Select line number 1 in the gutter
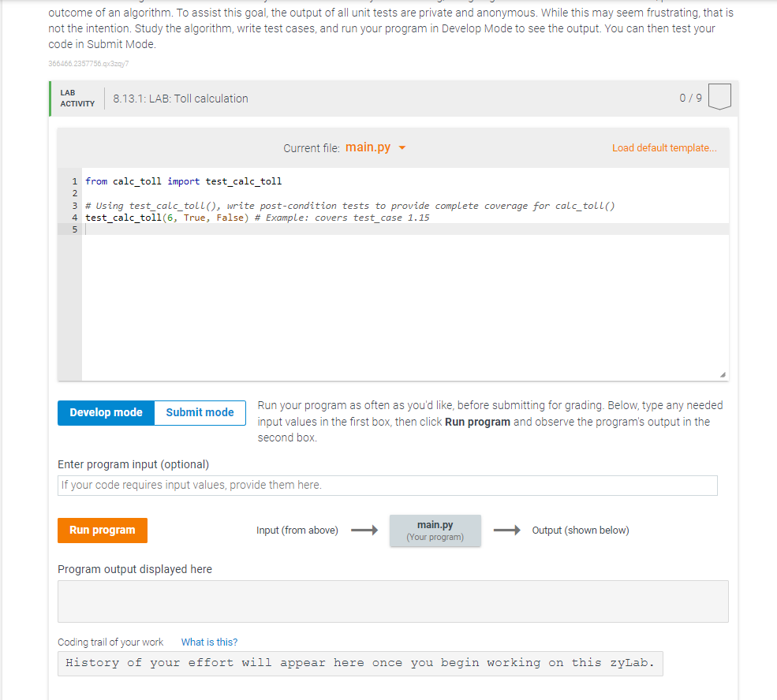 tap(73, 181)
